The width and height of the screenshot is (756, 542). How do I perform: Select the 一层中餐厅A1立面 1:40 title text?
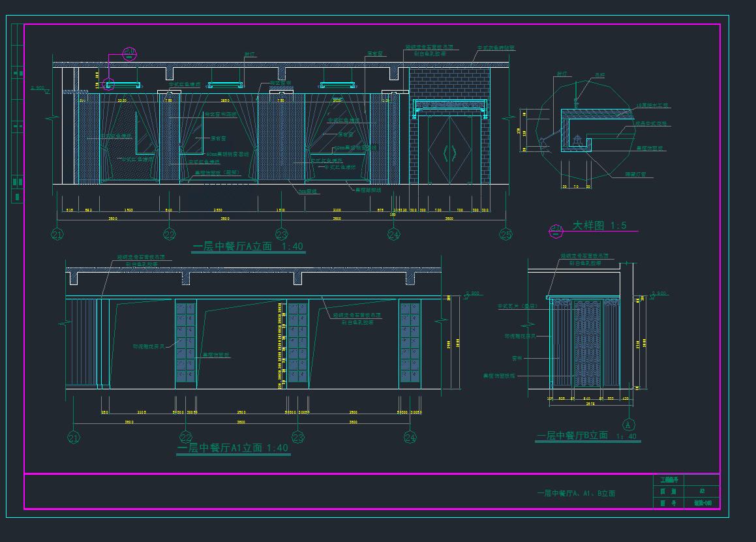point(233,448)
